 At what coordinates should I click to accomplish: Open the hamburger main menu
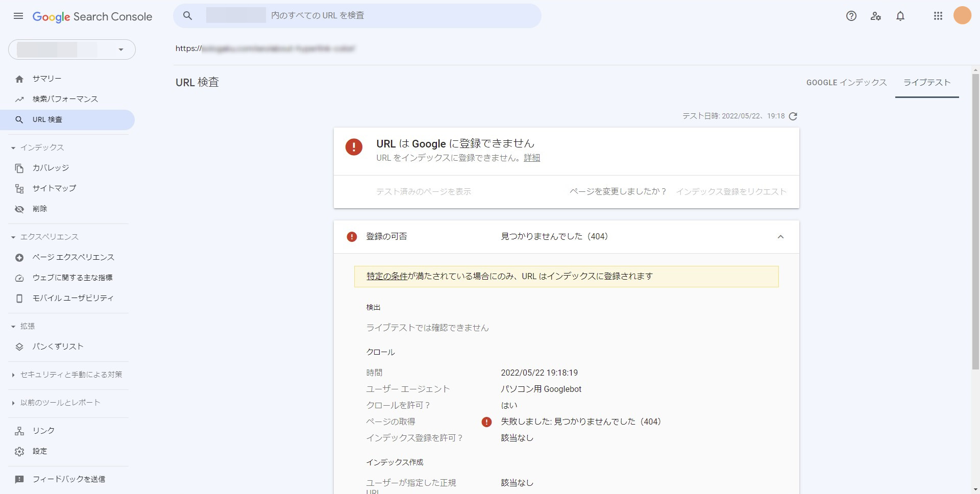18,16
